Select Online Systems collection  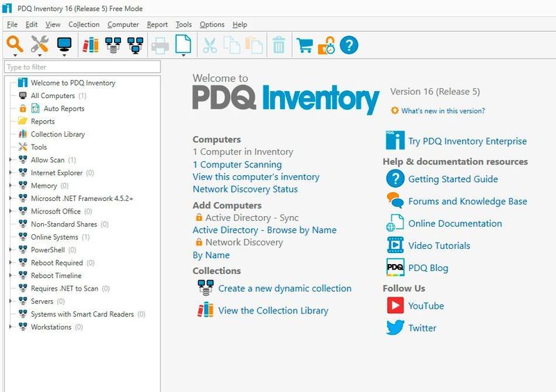coord(54,237)
